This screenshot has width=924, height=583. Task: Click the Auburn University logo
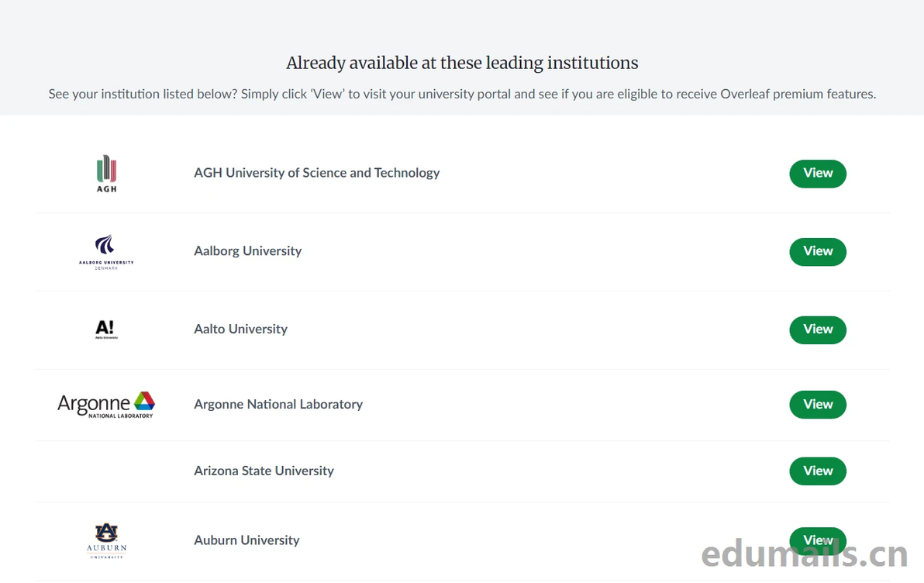(x=106, y=541)
